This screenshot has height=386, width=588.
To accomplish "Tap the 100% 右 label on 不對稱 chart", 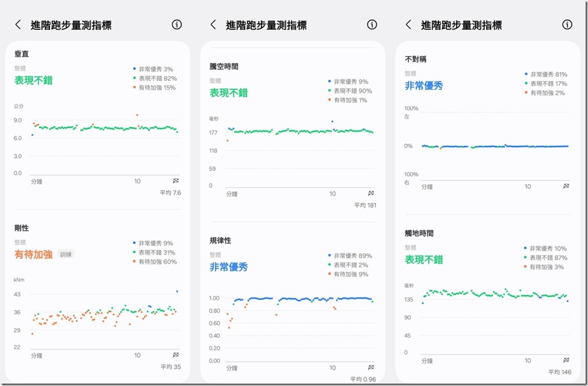I will (x=411, y=178).
